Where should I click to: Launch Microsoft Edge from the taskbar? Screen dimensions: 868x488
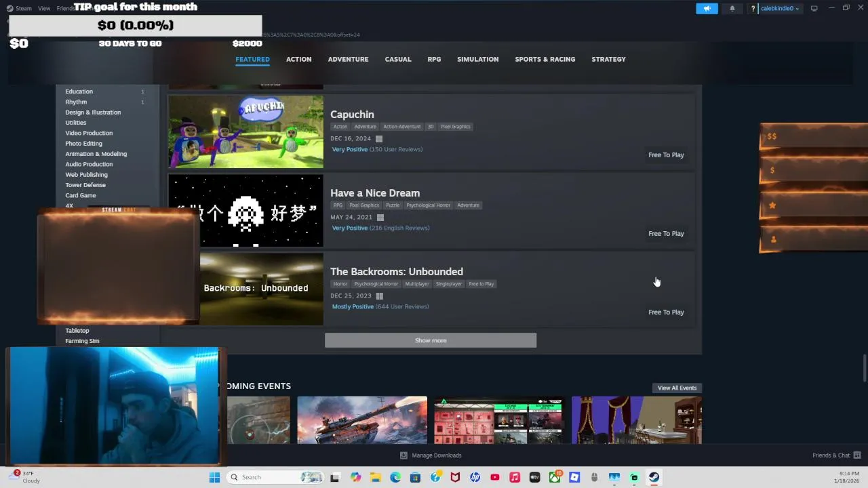[395, 477]
